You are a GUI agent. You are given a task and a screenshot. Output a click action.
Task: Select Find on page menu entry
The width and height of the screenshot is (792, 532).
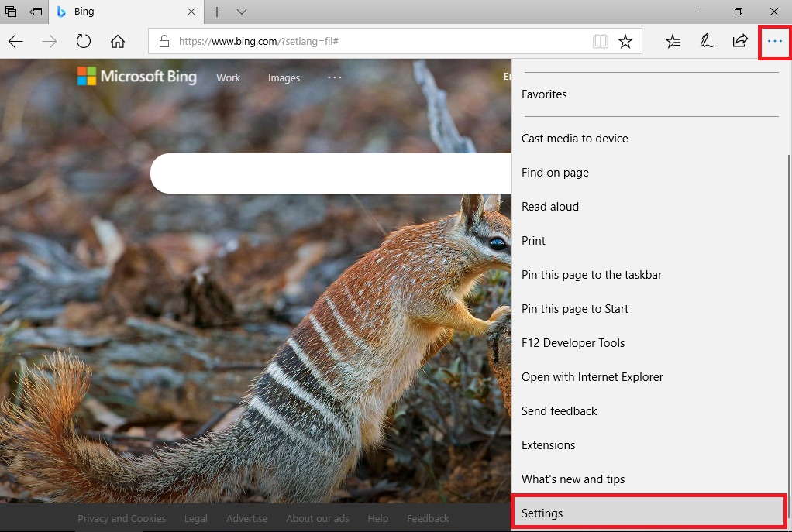555,173
